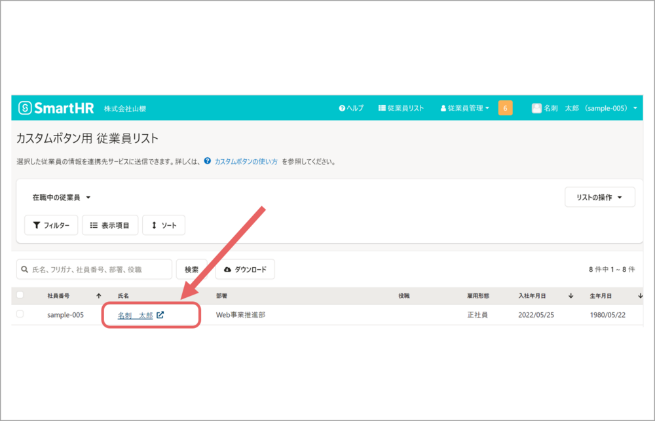Click the SmartHR logo
This screenshot has height=421, width=655.
pyautogui.click(x=54, y=108)
